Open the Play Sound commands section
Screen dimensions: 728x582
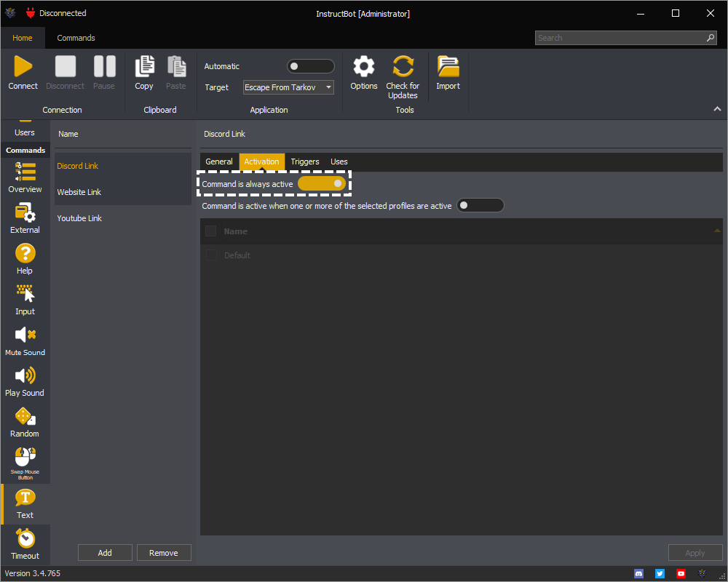coord(25,381)
